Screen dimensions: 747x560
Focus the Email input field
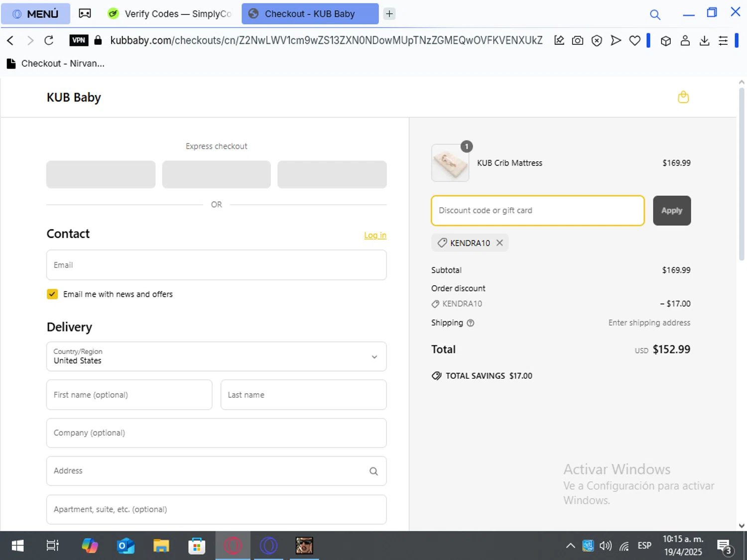(x=216, y=265)
